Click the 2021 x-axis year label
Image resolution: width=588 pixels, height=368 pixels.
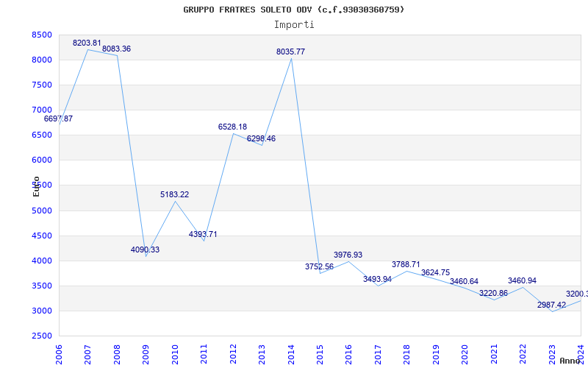(x=494, y=355)
